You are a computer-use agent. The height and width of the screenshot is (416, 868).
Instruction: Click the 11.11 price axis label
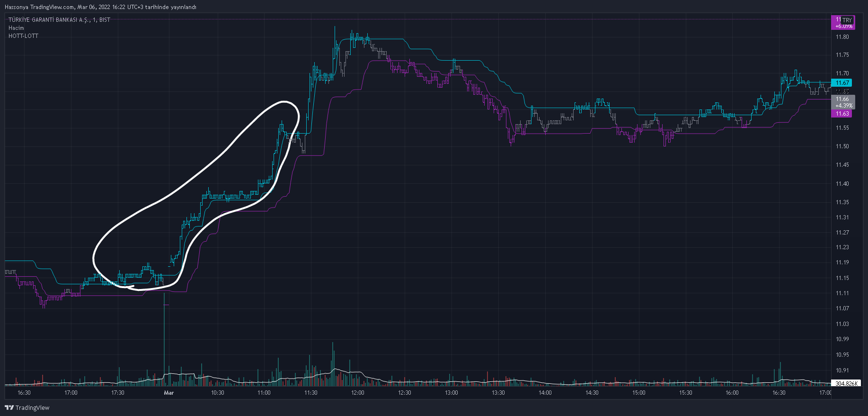coord(842,293)
